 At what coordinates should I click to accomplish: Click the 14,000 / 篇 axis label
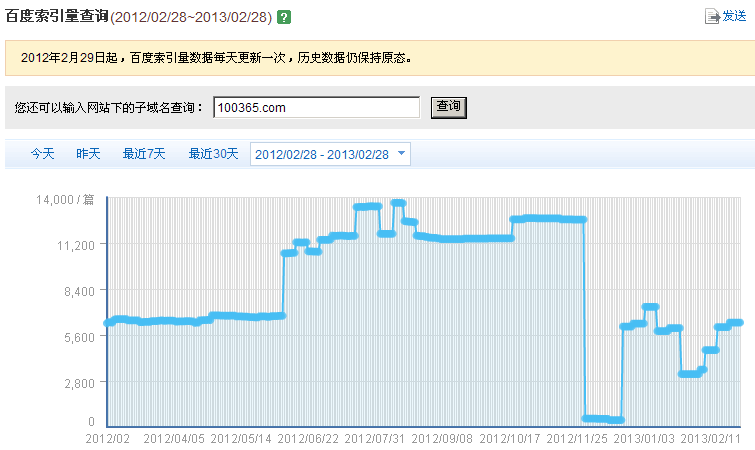(65, 199)
